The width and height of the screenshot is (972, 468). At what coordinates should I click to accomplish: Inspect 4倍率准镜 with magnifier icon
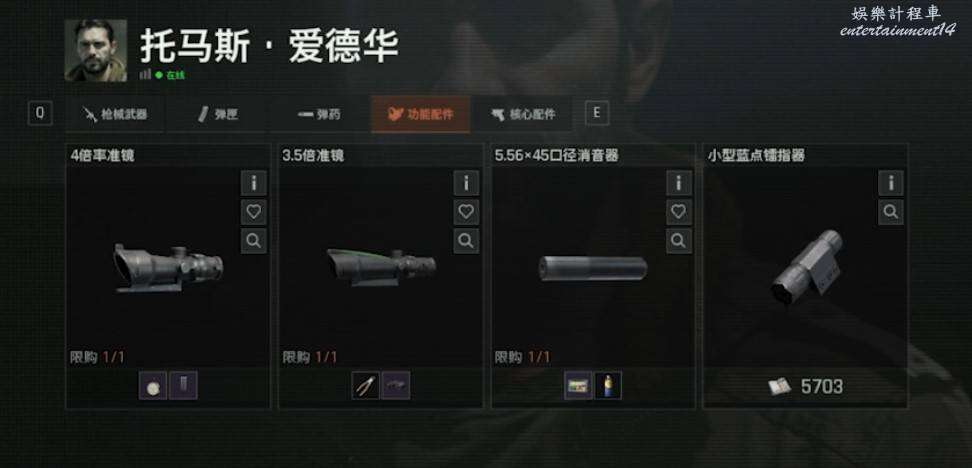254,241
